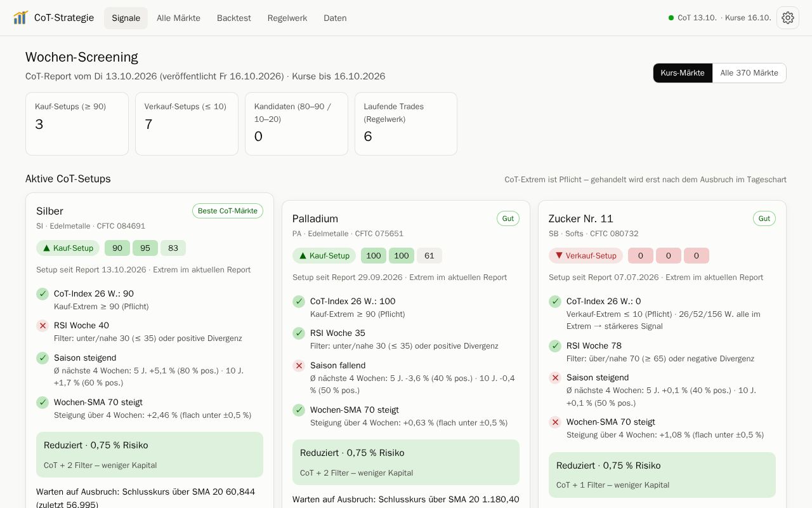Open the Signale tab
The width and height of the screenshot is (812, 508).
point(126,18)
